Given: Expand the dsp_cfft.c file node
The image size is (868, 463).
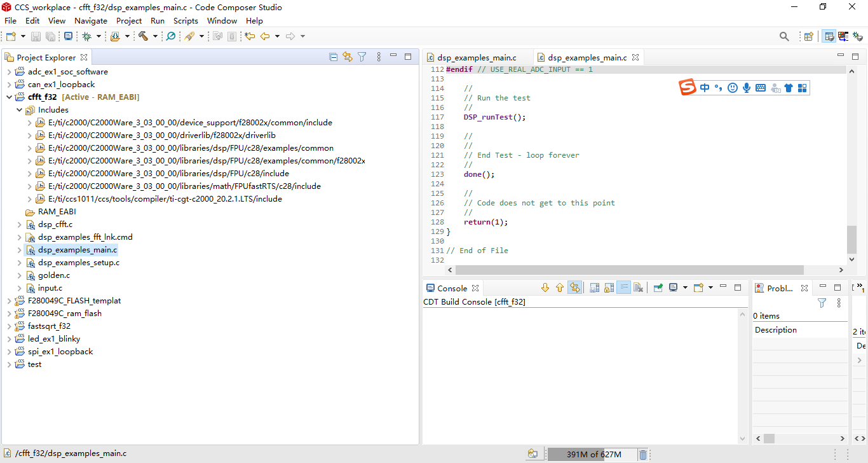Looking at the screenshot, I should [19, 225].
